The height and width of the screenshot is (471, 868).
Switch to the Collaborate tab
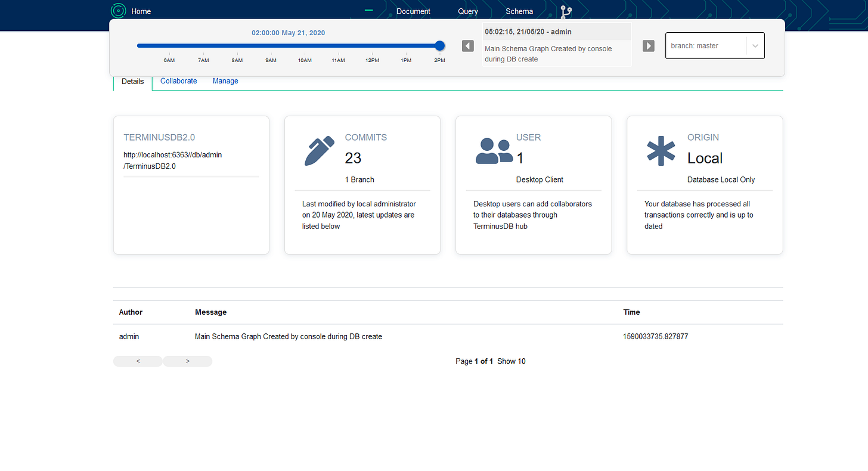[178, 81]
